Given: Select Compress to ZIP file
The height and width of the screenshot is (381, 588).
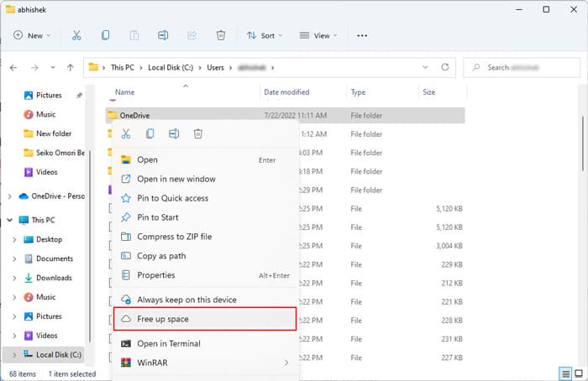Looking at the screenshot, I should coord(205,237).
